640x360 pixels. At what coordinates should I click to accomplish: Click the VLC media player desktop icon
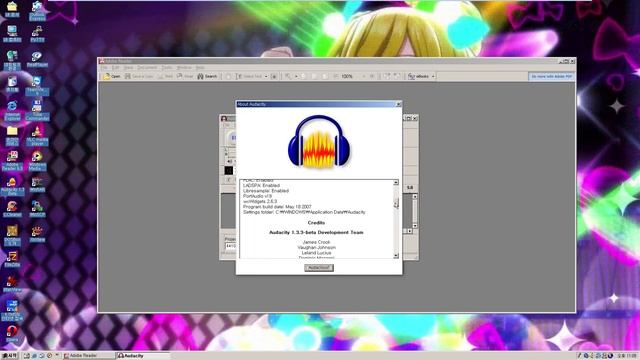pyautogui.click(x=37, y=136)
